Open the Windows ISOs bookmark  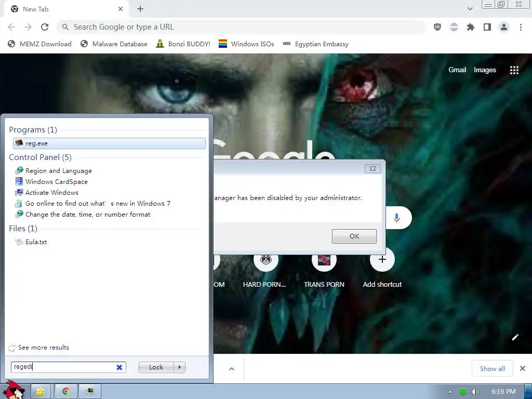point(246,44)
